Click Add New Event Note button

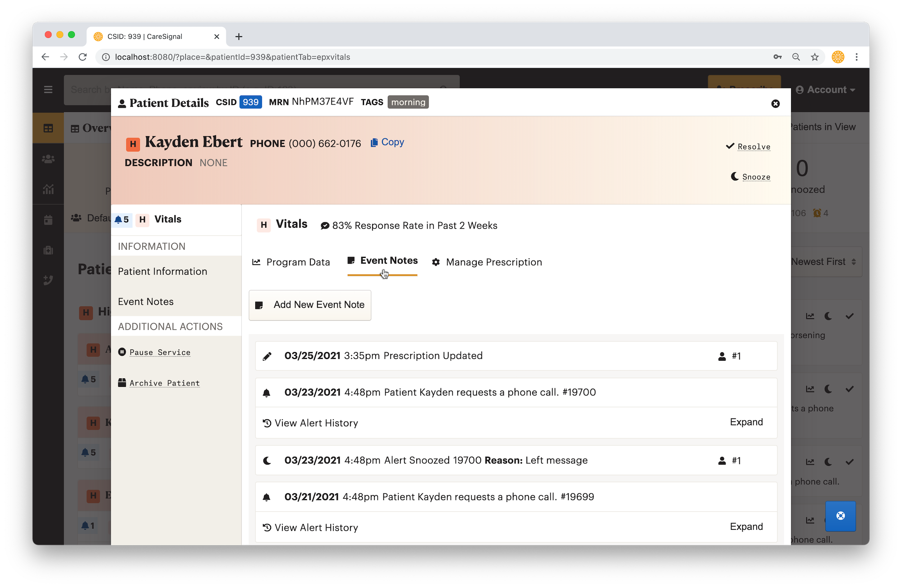[310, 305]
